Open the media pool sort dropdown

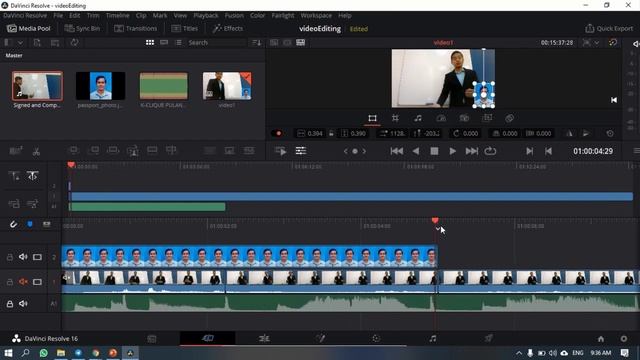click(x=256, y=42)
